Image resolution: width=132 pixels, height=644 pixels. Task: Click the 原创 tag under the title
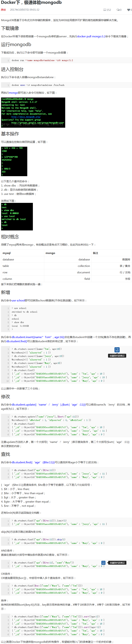click(3, 10)
